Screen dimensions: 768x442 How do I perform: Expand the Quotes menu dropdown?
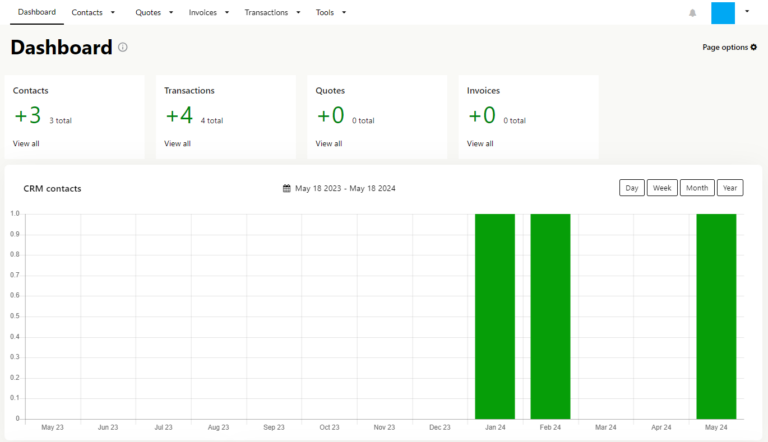pyautogui.click(x=154, y=13)
